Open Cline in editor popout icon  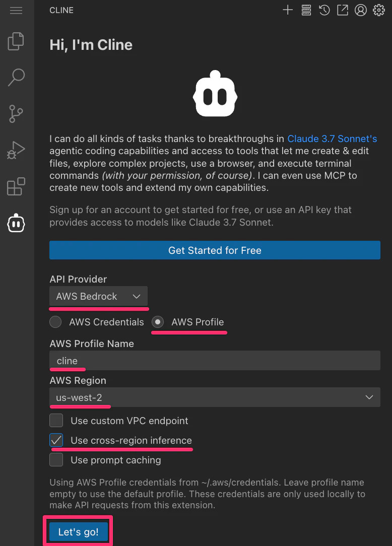point(343,10)
